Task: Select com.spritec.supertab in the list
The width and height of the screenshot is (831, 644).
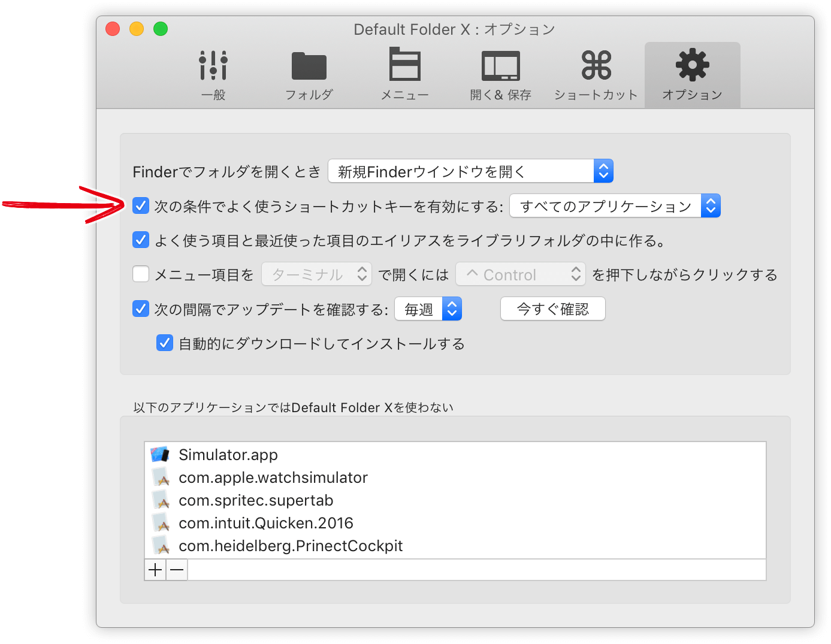Action: (x=455, y=500)
